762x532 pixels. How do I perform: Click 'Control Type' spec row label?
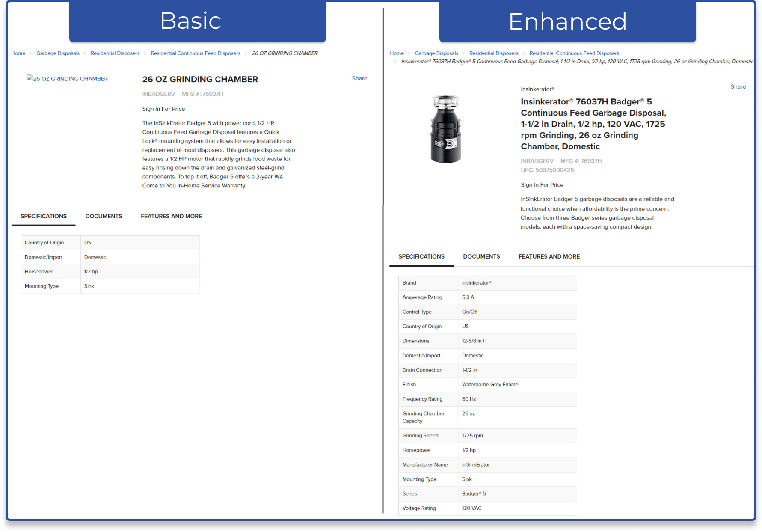tap(417, 312)
